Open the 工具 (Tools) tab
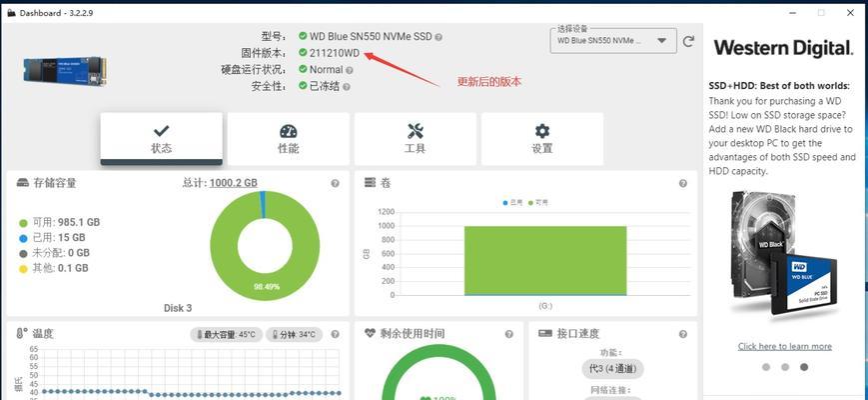The width and height of the screenshot is (868, 400). click(416, 139)
